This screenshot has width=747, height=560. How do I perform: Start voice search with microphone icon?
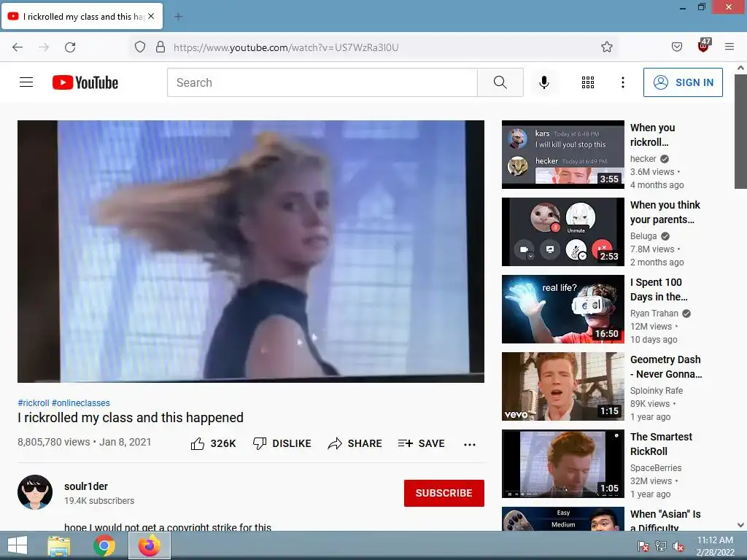[x=544, y=82]
